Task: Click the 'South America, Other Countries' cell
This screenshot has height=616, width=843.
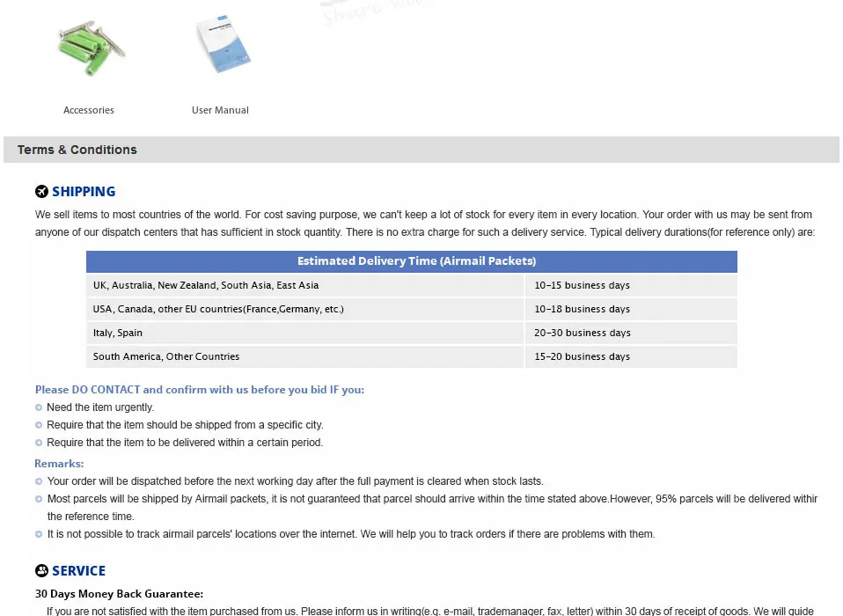Action: pyautogui.click(x=304, y=356)
